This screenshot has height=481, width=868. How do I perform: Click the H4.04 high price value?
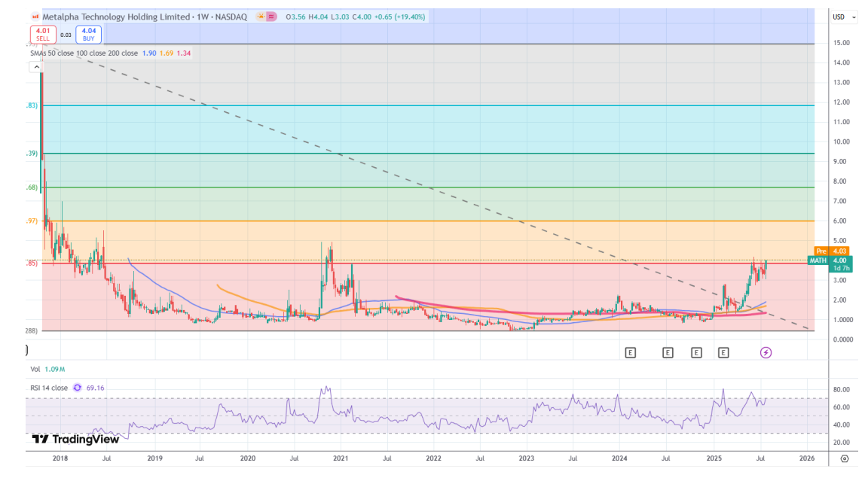pyautogui.click(x=318, y=17)
